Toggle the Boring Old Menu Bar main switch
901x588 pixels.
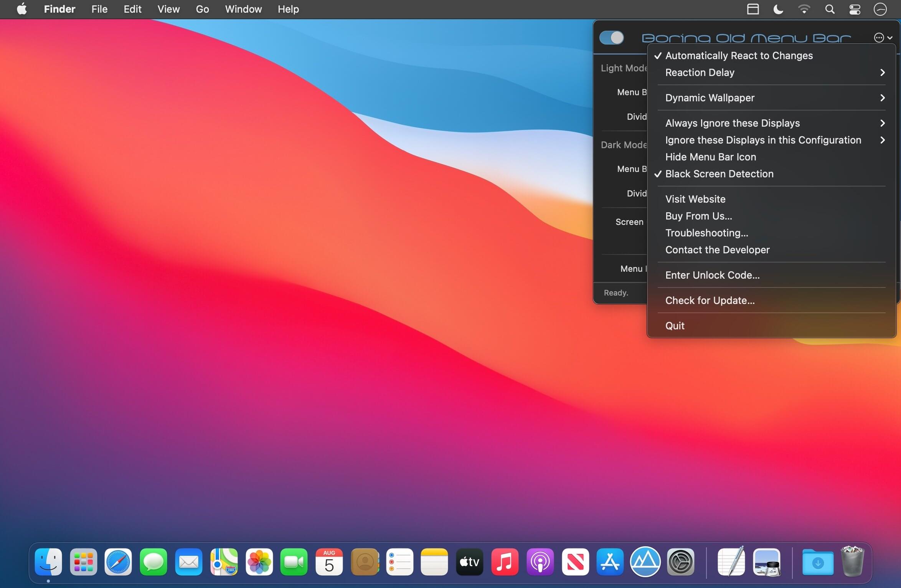coord(611,38)
